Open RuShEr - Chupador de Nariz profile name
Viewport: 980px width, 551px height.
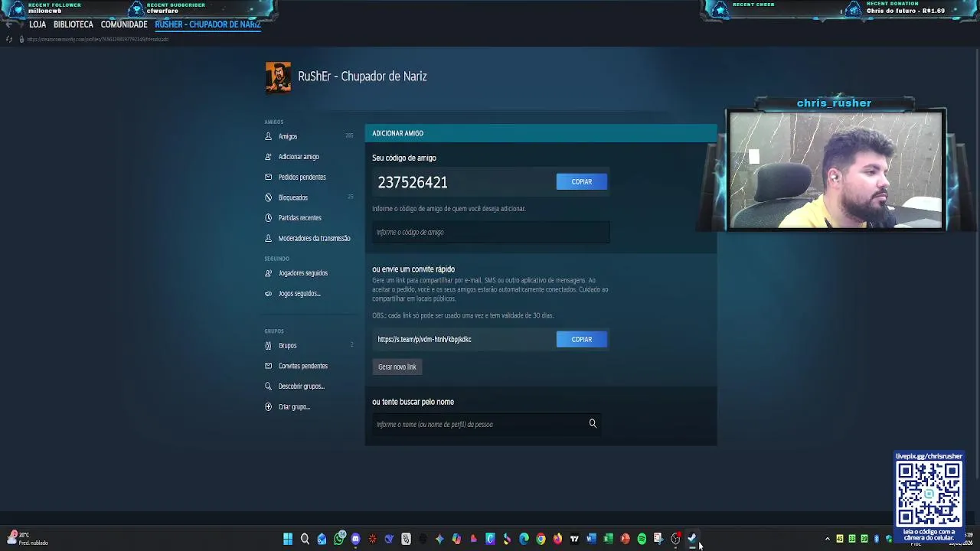pos(362,77)
